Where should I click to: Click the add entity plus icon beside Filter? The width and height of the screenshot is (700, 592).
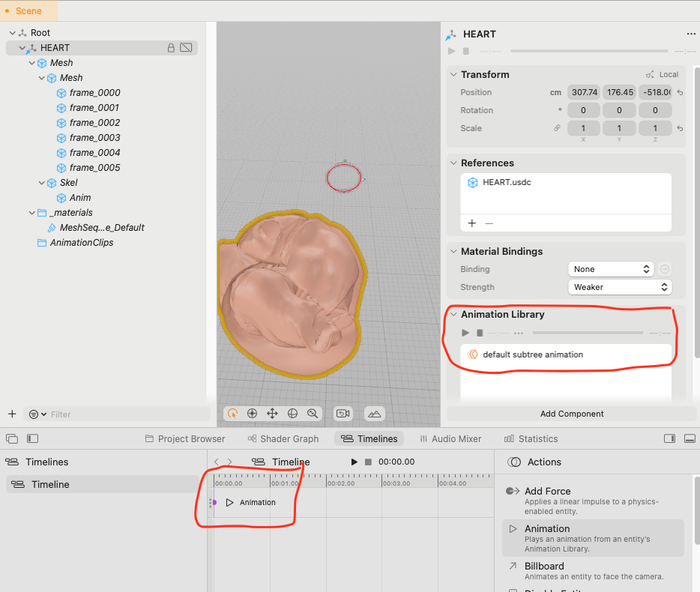12,414
